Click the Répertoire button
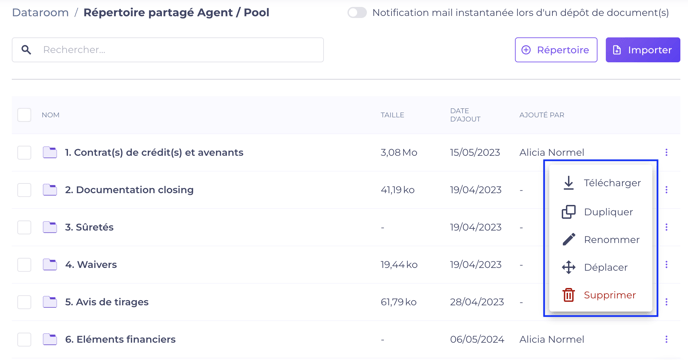Screen dimensions: 688x360 coord(556,50)
